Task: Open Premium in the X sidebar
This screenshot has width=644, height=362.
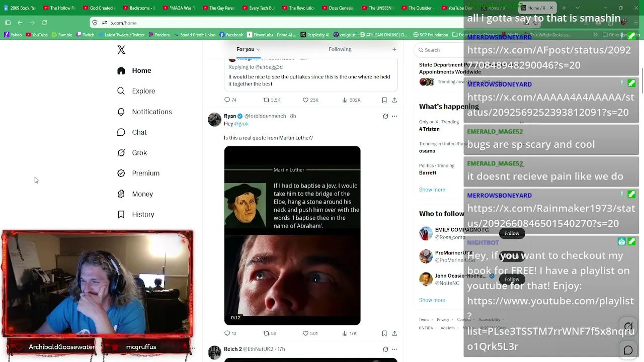Action: 138,173
